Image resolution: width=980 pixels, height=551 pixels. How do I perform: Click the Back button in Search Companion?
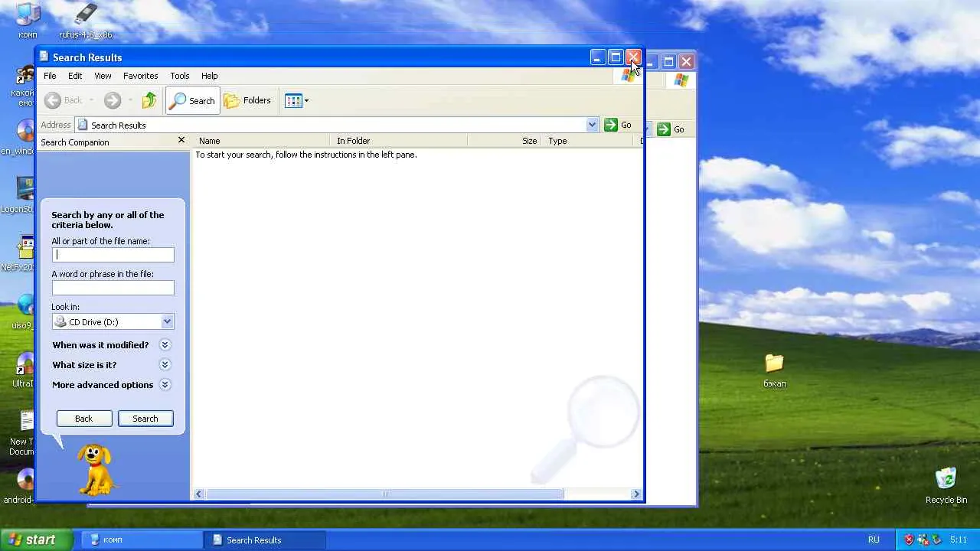(84, 419)
